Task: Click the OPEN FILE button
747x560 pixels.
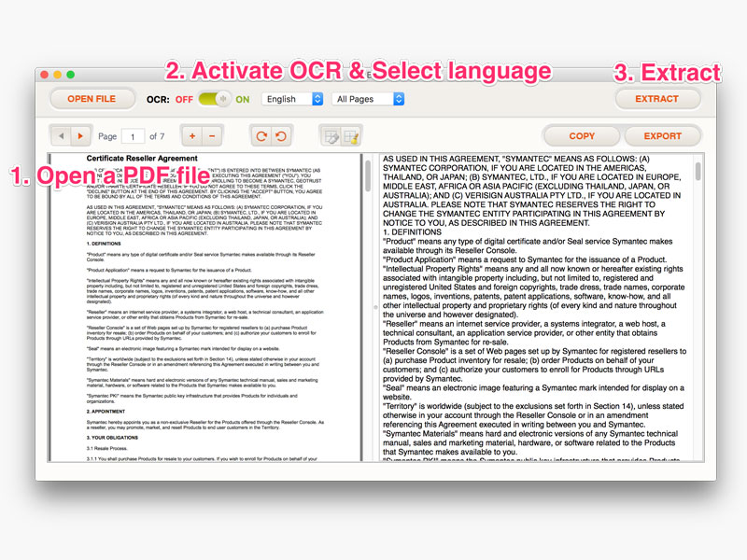Action: 92,99
